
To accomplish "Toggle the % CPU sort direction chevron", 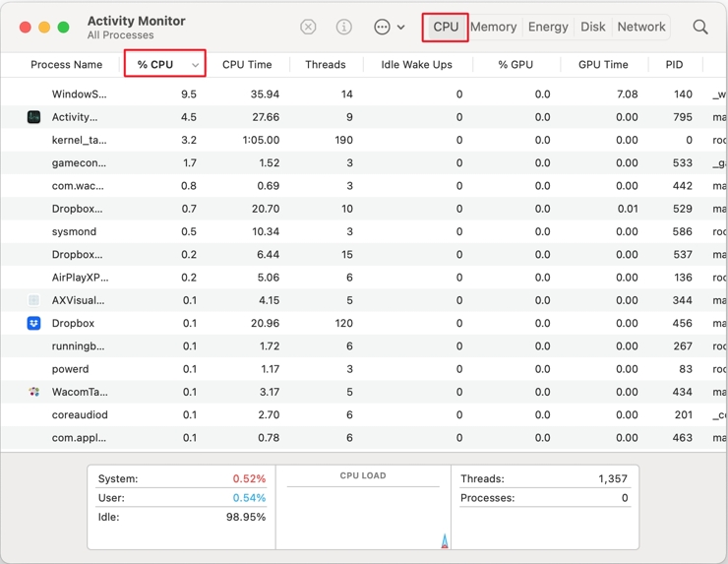I will 196,65.
